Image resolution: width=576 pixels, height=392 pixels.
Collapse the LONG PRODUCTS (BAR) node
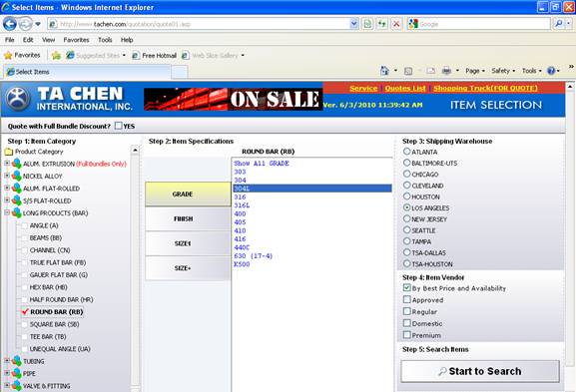[x=7, y=212]
